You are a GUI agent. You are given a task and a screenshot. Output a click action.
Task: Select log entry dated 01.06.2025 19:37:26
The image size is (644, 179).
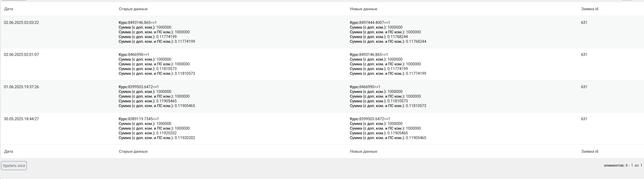tap(21, 87)
